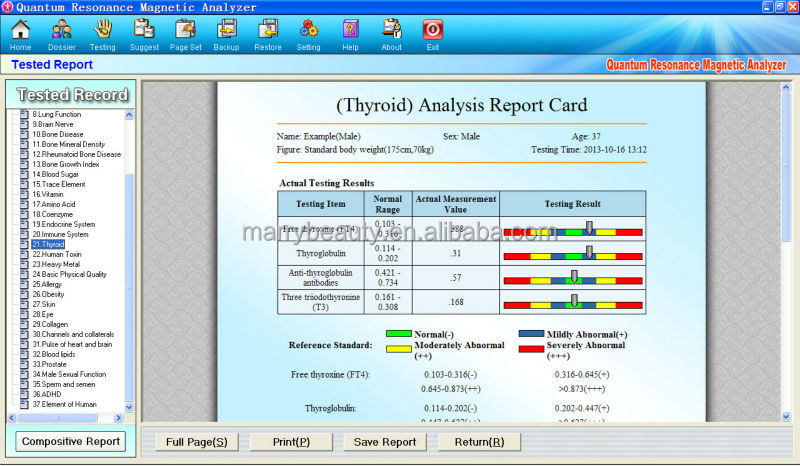Open the About toolbar icon

[392, 35]
